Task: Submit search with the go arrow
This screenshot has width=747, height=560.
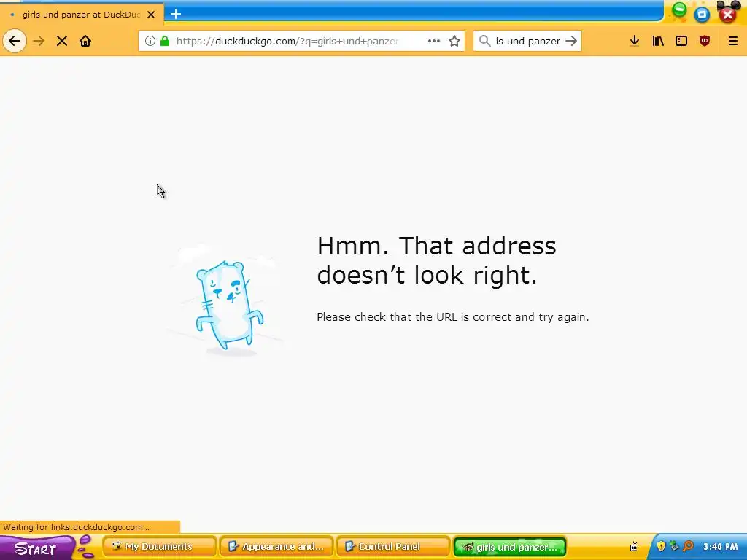Action: (x=571, y=41)
